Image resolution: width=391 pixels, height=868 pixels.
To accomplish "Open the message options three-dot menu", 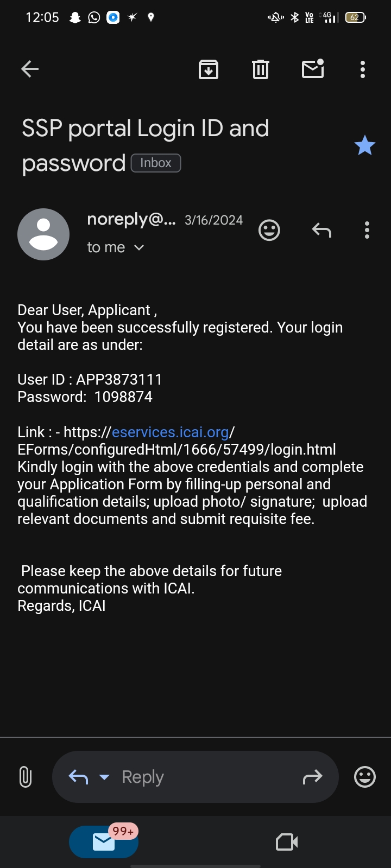I will 367,230.
